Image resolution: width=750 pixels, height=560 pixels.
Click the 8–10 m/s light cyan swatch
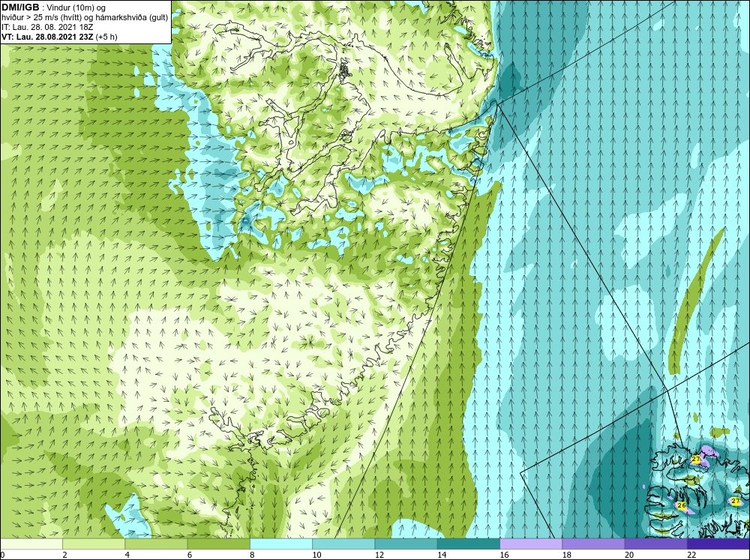click(281, 544)
